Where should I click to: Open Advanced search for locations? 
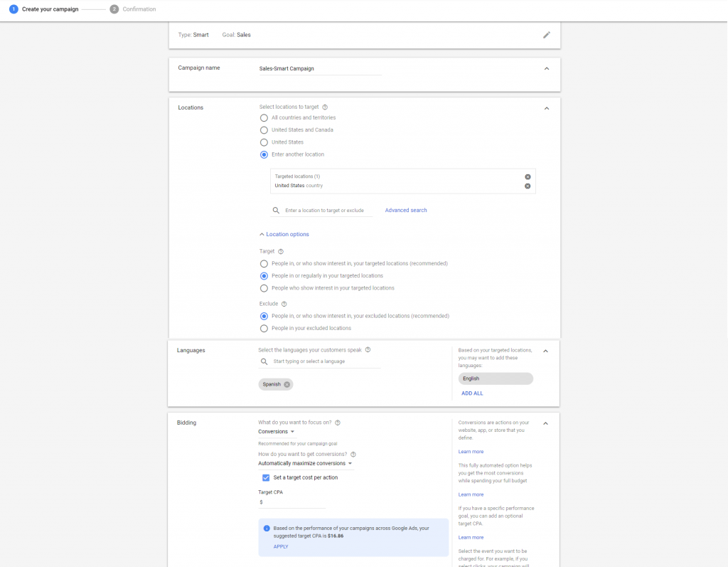405,210
